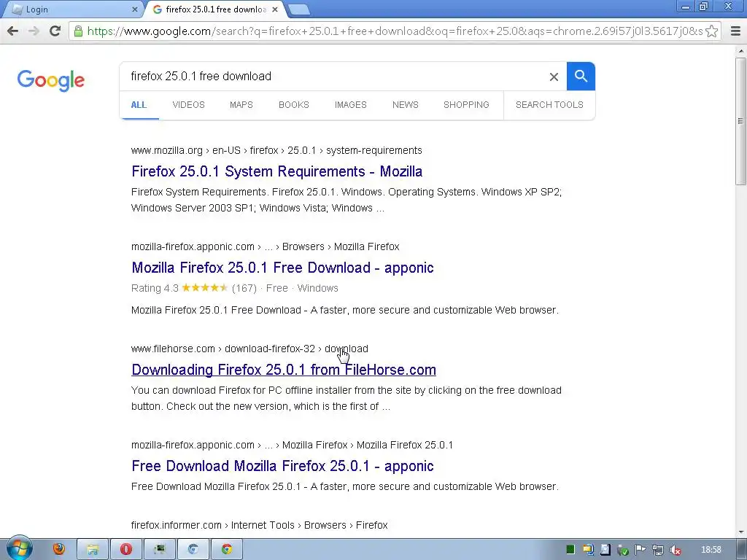Click the taskbar clock showing 18:58
The image size is (747, 560).
coord(711,550)
